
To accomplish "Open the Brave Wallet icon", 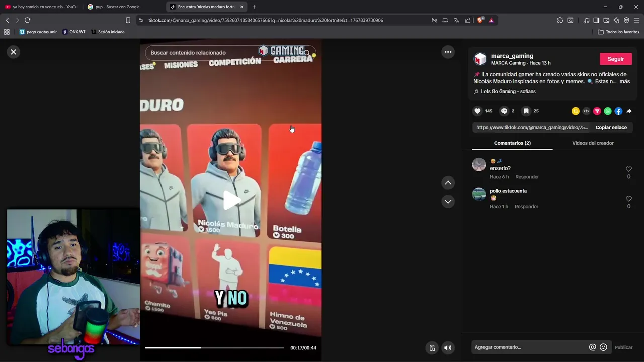I will coord(606,20).
